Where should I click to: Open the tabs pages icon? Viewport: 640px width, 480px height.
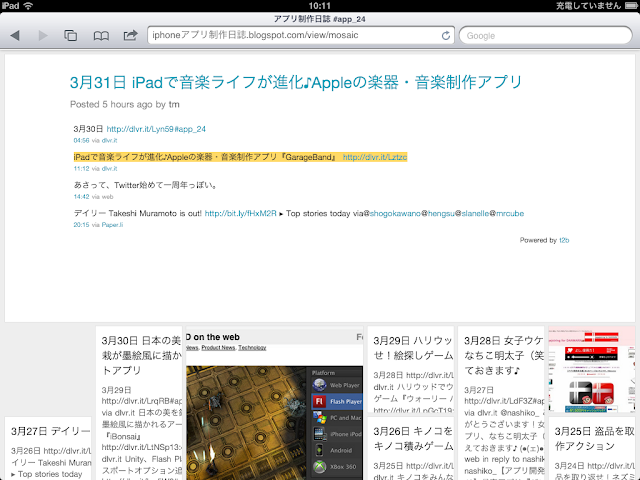(70, 36)
